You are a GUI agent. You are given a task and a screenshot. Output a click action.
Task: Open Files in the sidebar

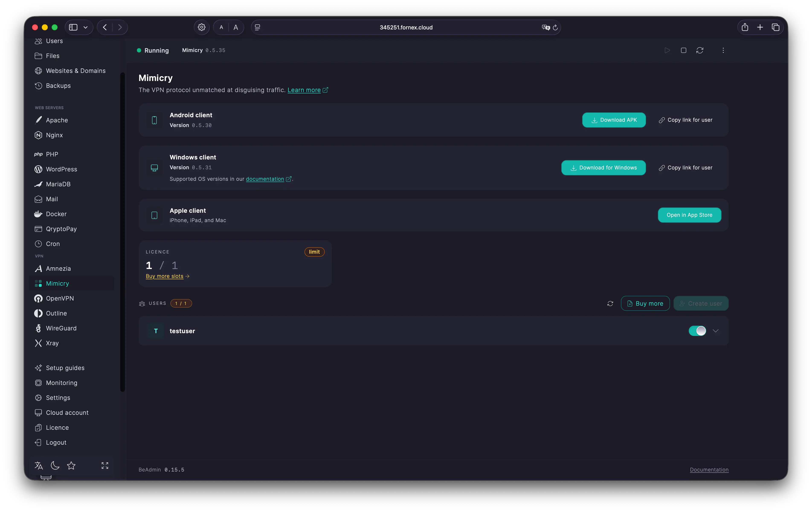pos(53,56)
